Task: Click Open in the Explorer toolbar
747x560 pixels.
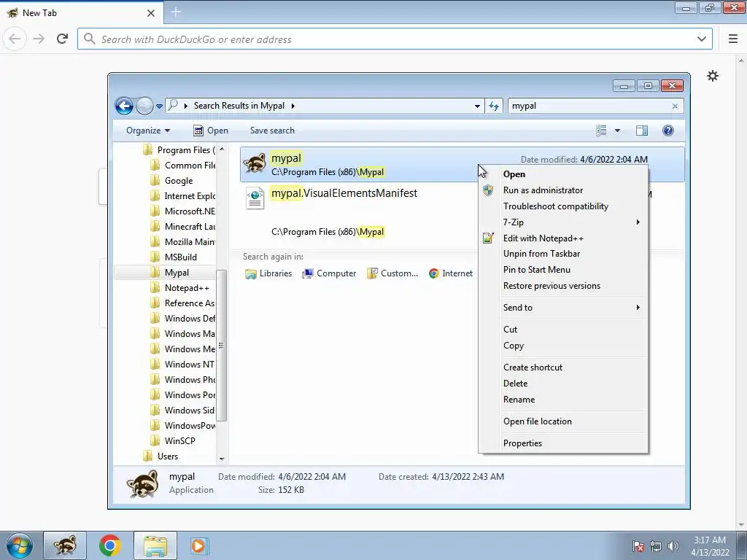Action: point(211,131)
